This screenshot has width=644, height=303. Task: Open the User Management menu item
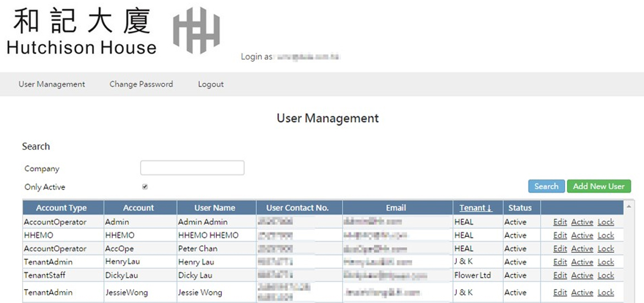52,84
